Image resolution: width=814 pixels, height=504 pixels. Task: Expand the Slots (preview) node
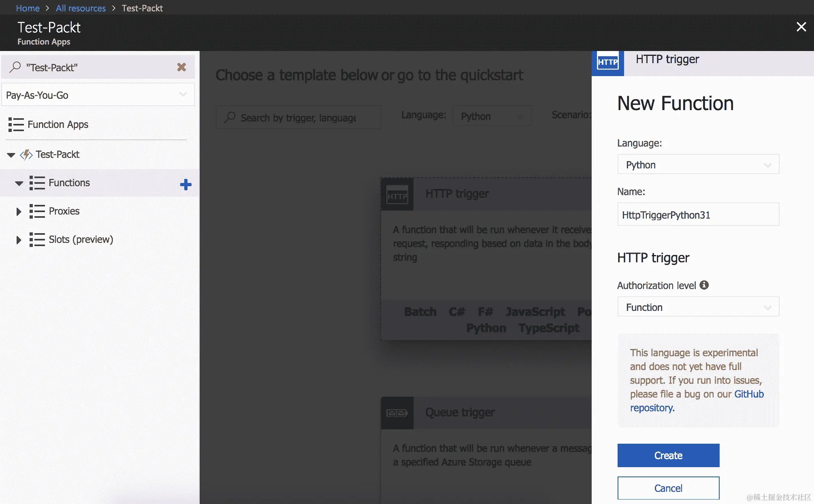coord(18,240)
